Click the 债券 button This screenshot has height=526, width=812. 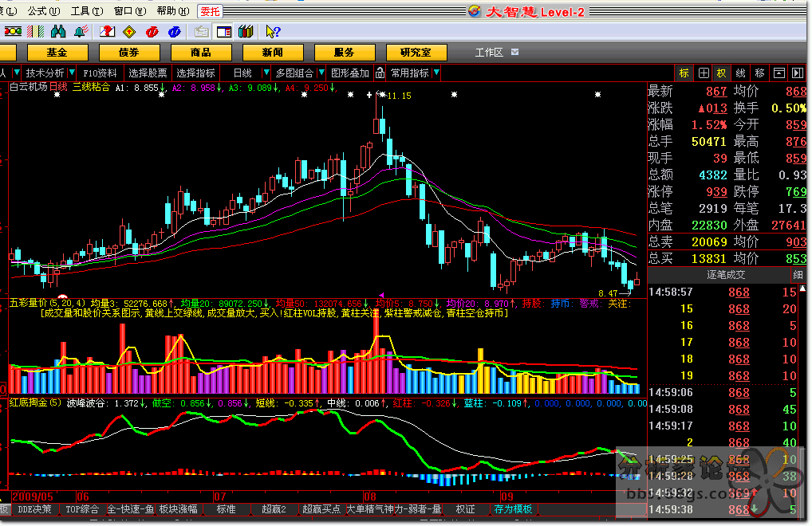click(129, 53)
